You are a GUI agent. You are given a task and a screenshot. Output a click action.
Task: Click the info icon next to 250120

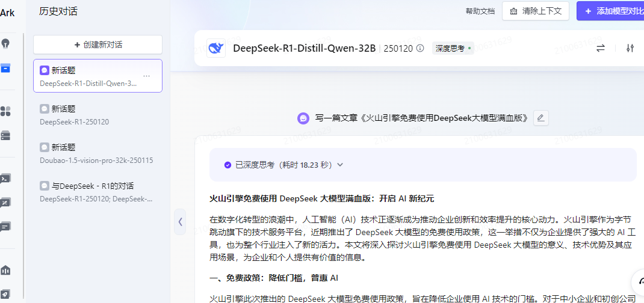click(420, 48)
